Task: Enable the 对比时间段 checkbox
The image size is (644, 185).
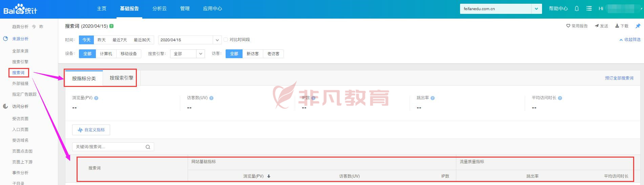Action: [x=226, y=40]
